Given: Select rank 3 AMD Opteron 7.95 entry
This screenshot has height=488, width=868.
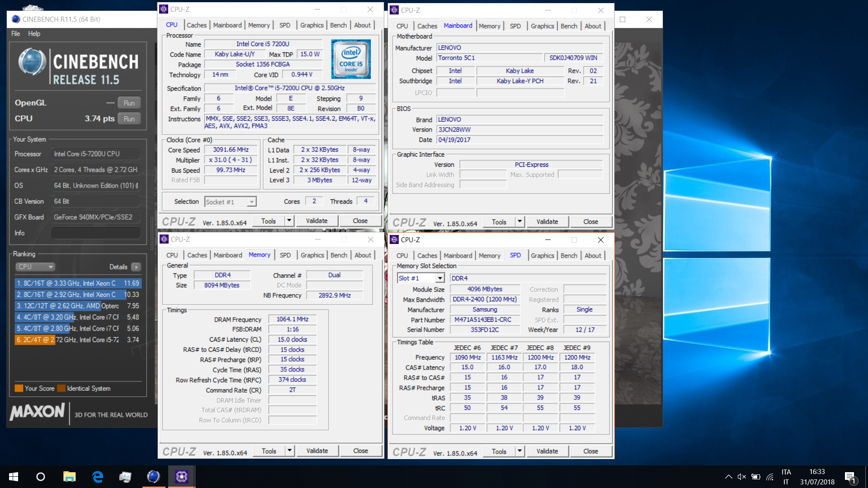Looking at the screenshot, I should tap(78, 306).
